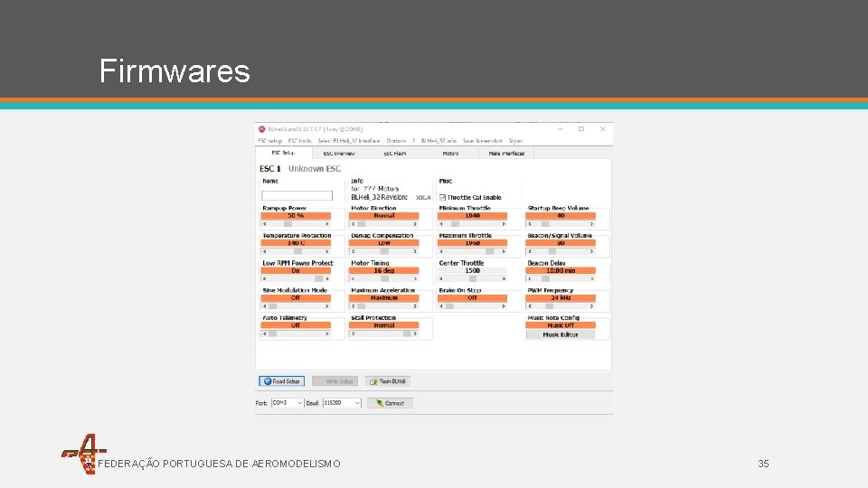
Task: Click Stall Protection left arrow
Action: click(x=354, y=333)
